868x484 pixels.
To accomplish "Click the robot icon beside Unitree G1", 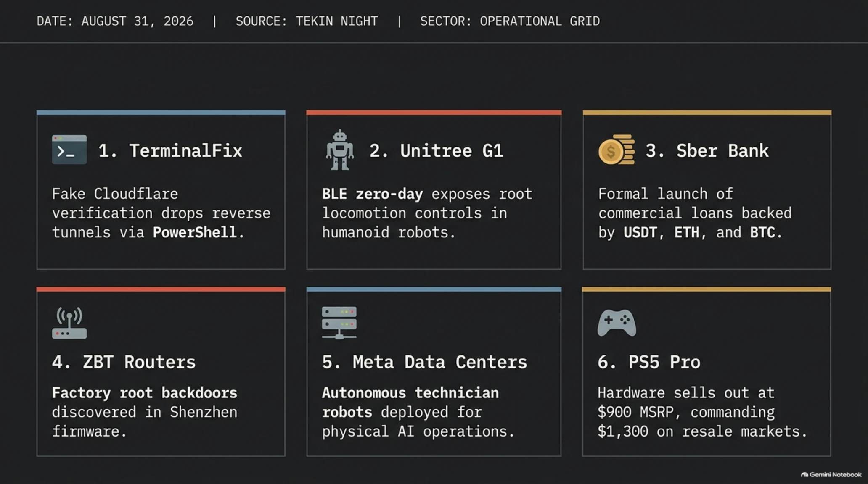I will point(340,150).
